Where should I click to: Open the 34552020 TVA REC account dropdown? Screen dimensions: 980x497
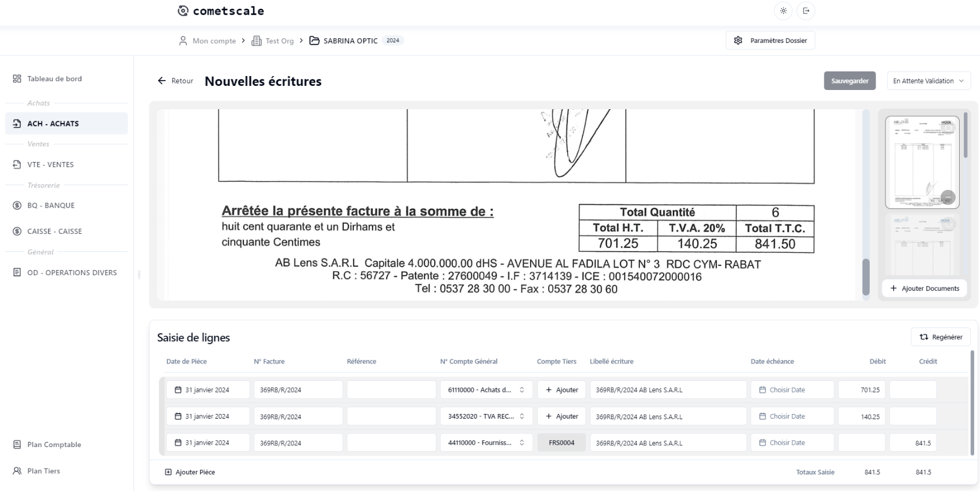(486, 416)
